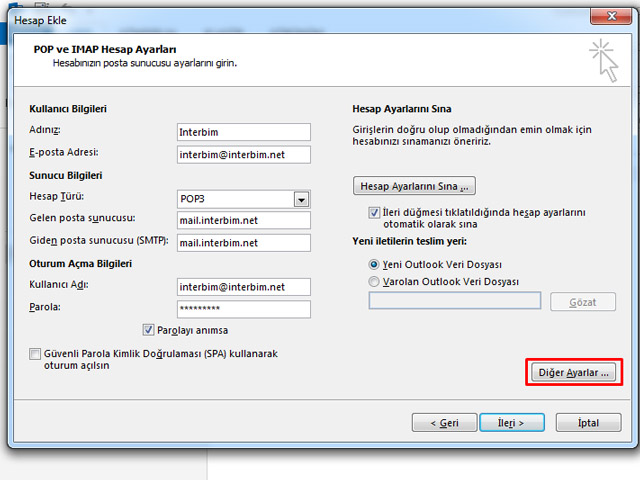Toggle the Parolayı anımsa checkbox
This screenshot has width=640, height=480.
point(149,330)
